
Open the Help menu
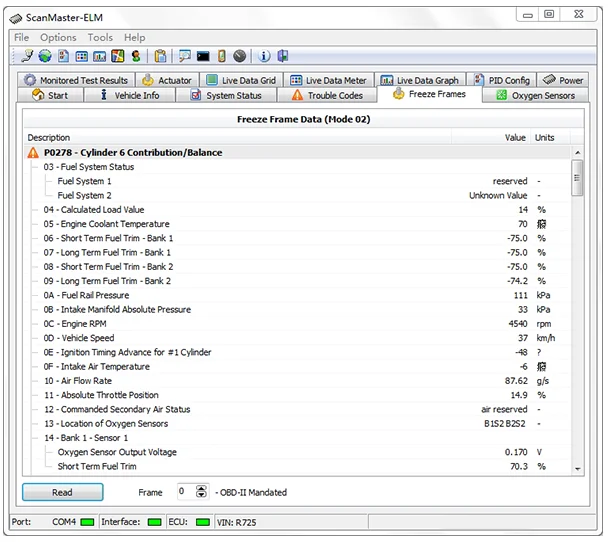pos(134,37)
